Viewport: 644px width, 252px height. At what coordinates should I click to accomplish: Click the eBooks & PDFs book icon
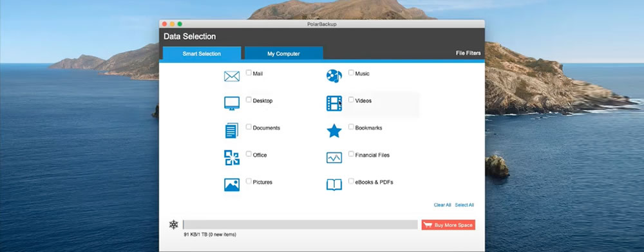pos(334,184)
